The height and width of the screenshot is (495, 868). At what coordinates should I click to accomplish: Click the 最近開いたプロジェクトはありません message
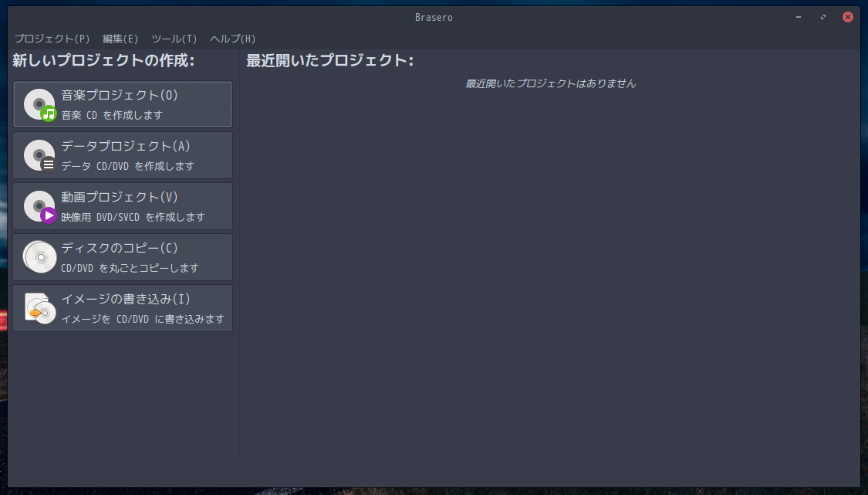point(550,83)
